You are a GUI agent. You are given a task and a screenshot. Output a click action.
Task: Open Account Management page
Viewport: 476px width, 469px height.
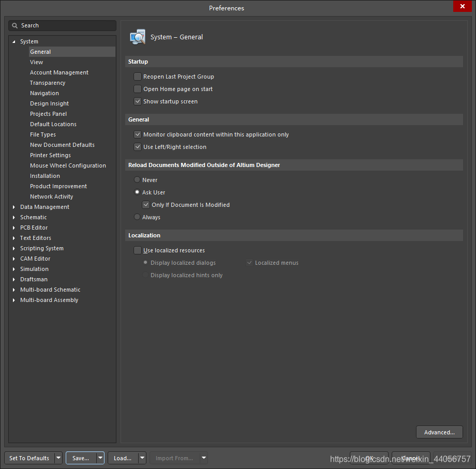(x=59, y=72)
